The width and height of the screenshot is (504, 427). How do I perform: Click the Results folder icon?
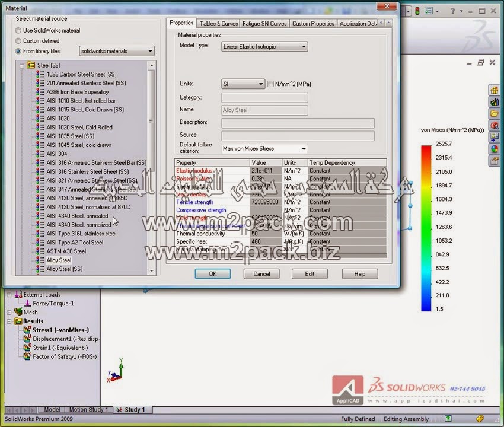click(18, 321)
